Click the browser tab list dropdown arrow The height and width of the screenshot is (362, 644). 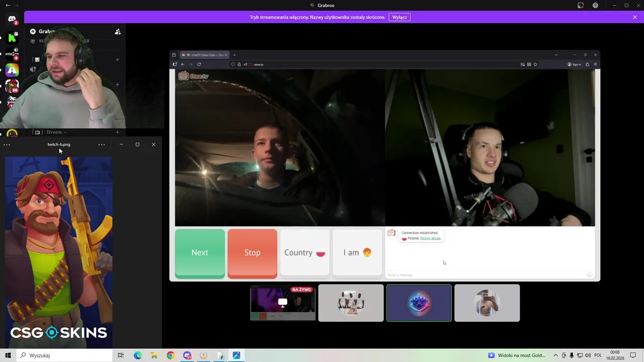[556, 55]
